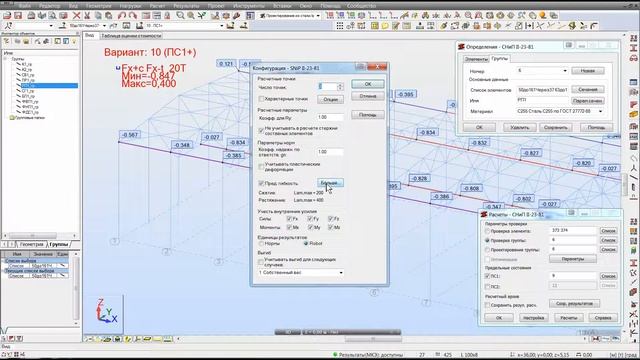
Task: Toggle 'Учитывать пластические деформации' checkbox
Action: (x=261, y=166)
